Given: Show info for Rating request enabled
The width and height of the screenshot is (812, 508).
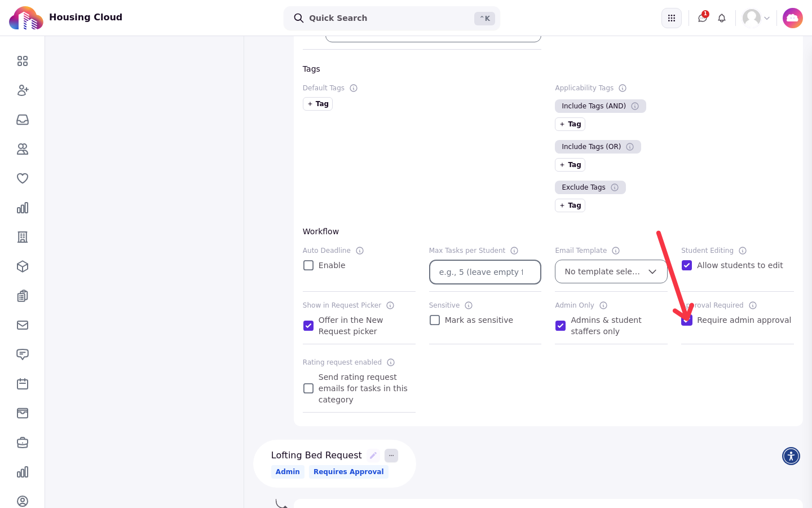Looking at the screenshot, I should tap(391, 362).
